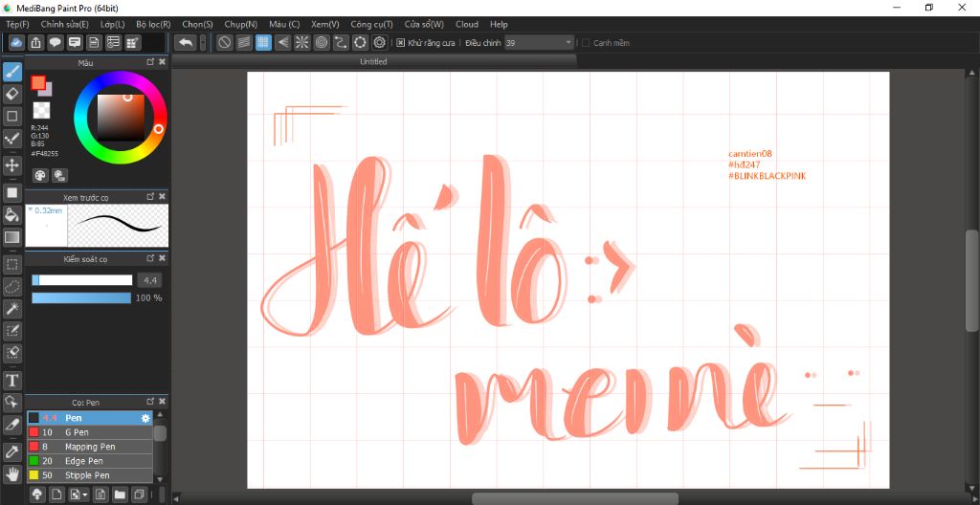Click the transparent color swatch

coord(41,110)
